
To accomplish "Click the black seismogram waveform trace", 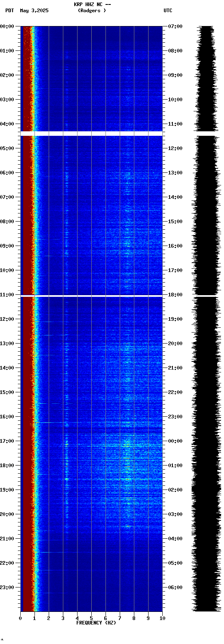I will [206, 319].
